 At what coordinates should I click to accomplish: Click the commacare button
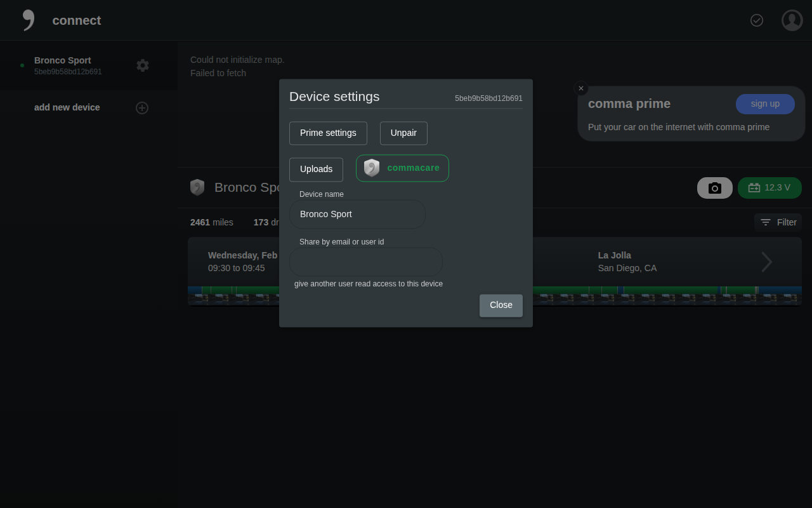[402, 168]
